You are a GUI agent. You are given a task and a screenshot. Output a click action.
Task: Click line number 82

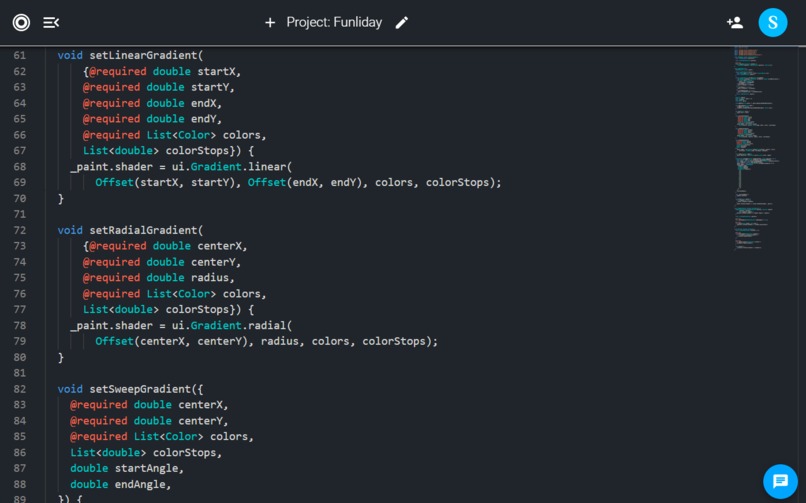point(20,389)
